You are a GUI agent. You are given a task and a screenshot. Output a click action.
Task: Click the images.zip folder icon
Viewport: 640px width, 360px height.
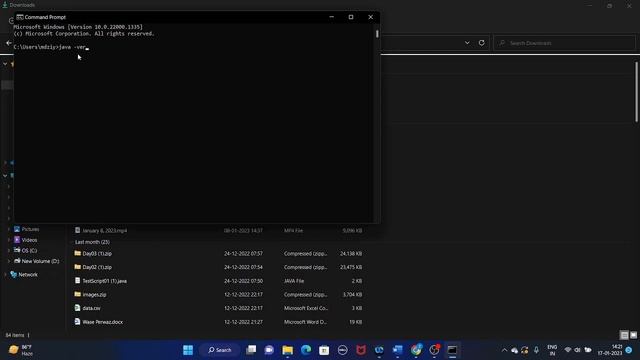(78, 294)
